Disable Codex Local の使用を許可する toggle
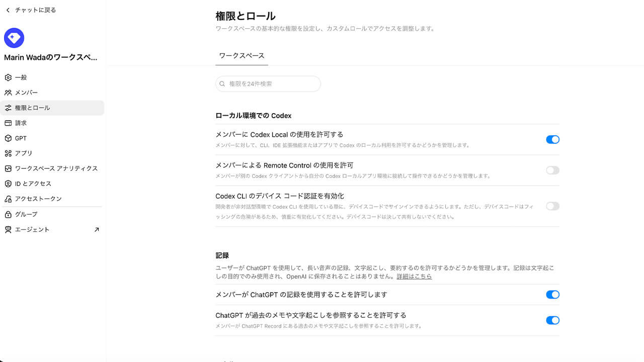 point(552,140)
